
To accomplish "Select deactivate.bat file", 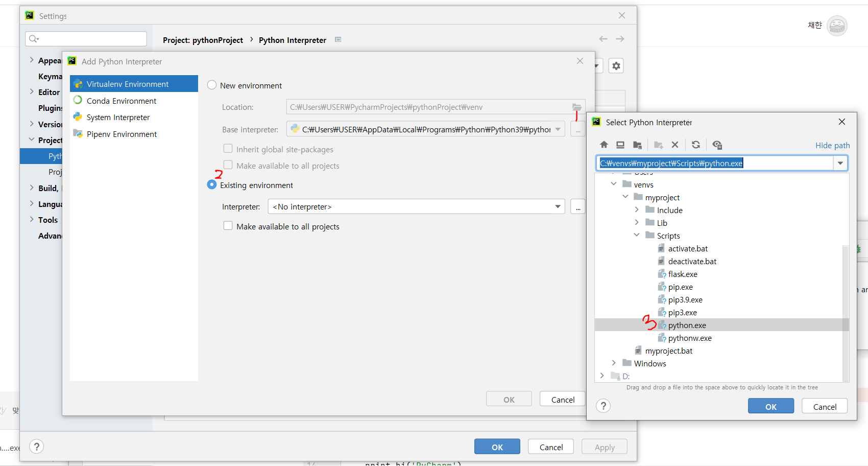I will point(692,261).
